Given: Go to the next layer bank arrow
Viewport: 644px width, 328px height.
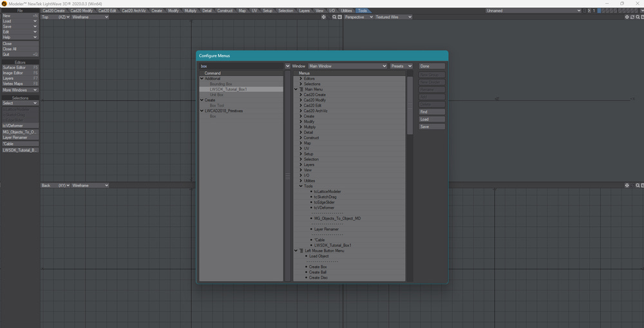Looking at the screenshot, I should (x=589, y=11).
